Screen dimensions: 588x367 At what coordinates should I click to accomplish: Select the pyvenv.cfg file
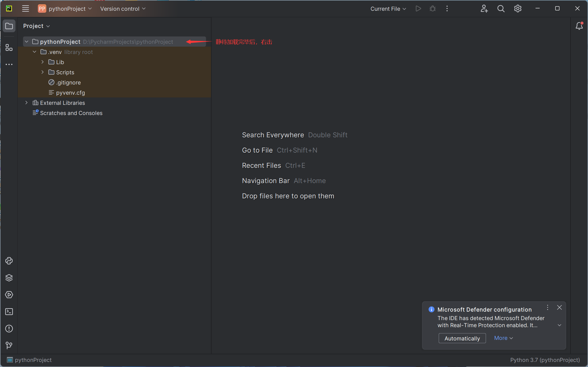click(x=70, y=93)
